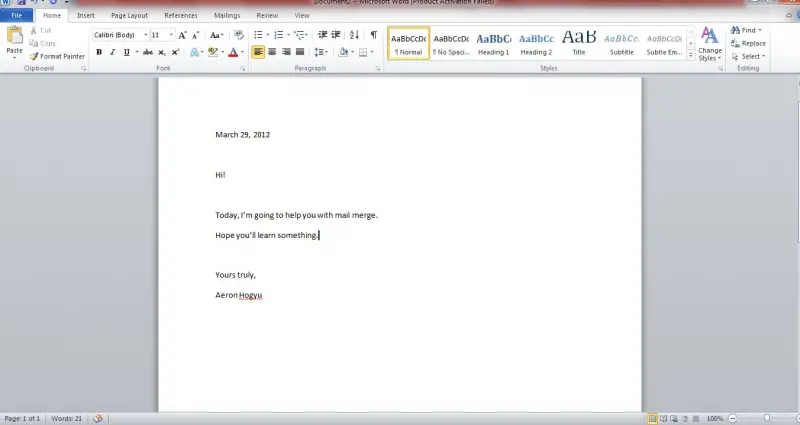800x425 pixels.
Task: Apply subscript formatting
Action: [162, 52]
